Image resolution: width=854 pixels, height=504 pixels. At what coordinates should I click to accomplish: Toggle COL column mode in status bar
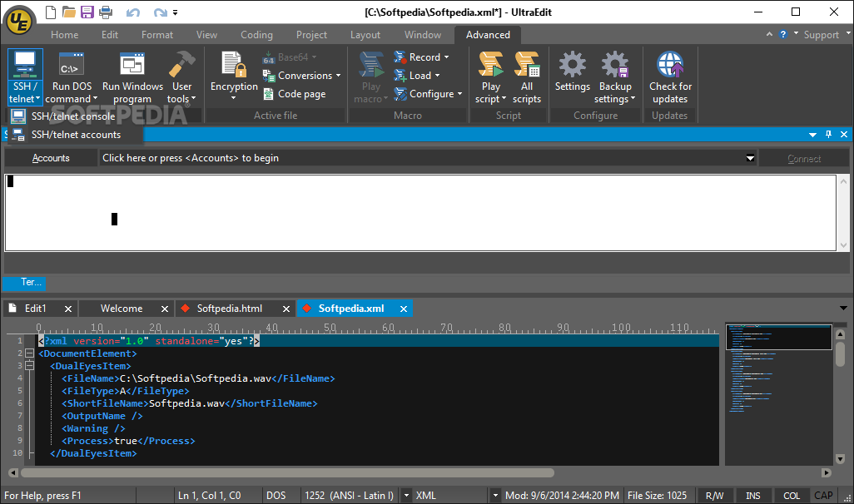pos(792,496)
